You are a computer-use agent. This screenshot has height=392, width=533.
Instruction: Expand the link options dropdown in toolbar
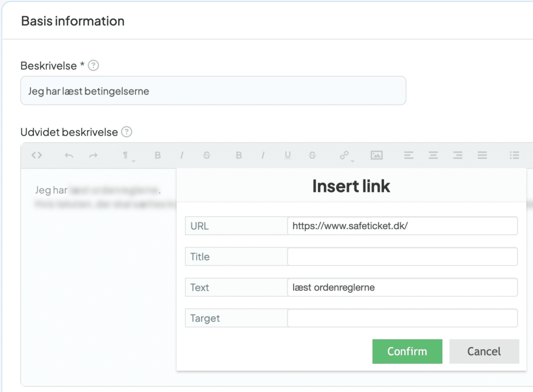click(x=345, y=155)
